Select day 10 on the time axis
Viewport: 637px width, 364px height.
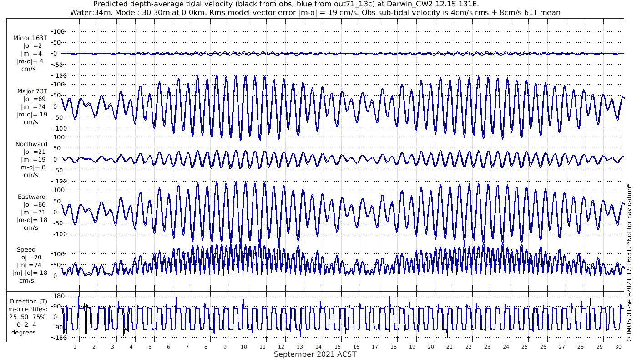244,347
